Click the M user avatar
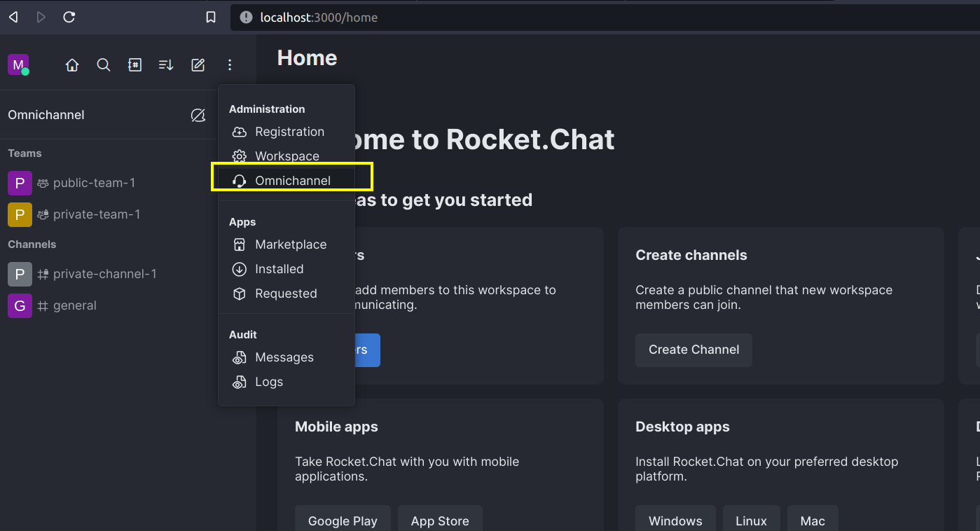 tap(18, 64)
